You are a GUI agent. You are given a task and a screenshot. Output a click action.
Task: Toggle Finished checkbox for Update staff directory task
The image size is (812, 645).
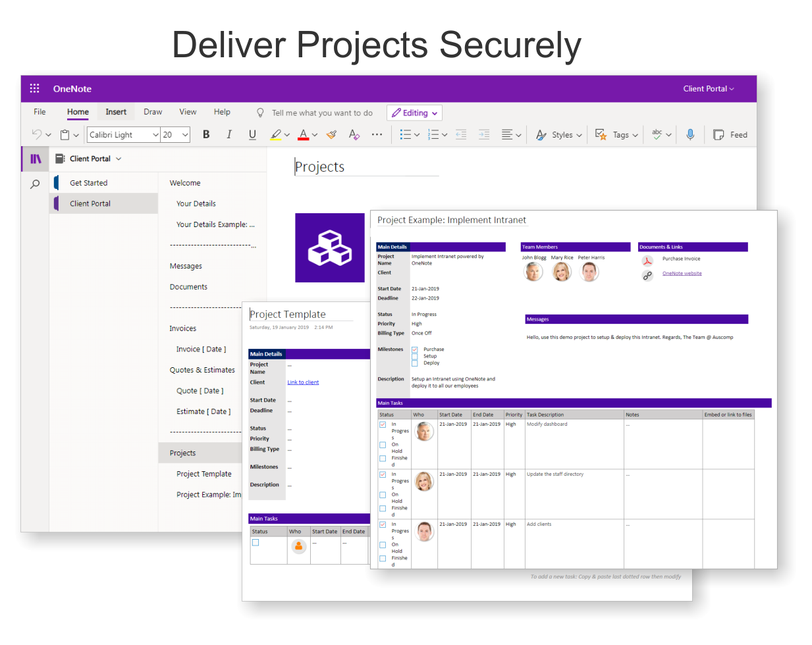click(x=383, y=508)
